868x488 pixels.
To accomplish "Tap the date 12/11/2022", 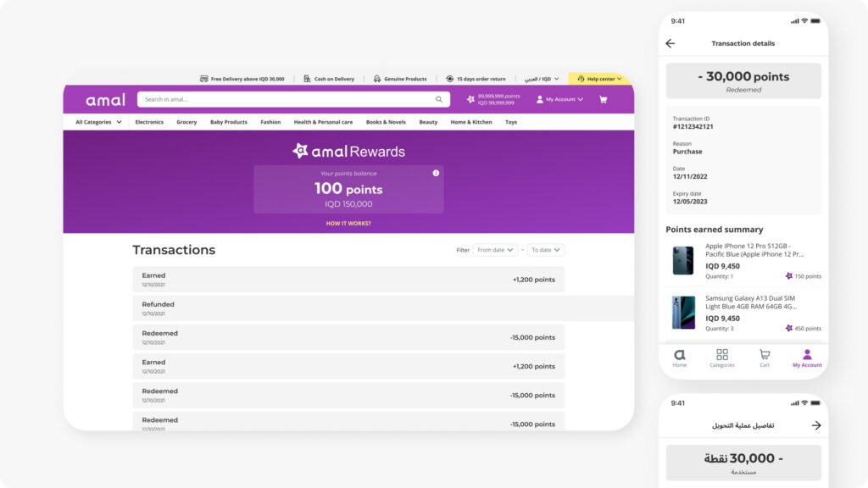I will coord(690,176).
